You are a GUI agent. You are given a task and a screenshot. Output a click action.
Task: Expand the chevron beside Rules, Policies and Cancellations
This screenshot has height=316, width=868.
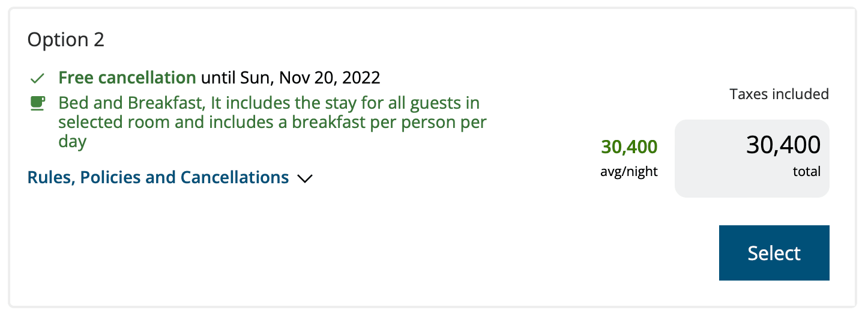tap(305, 178)
